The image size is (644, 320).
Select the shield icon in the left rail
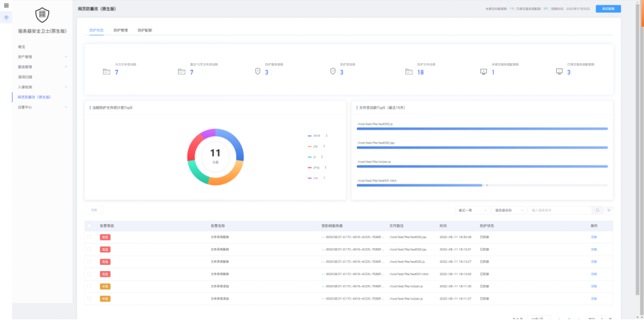(x=6, y=17)
